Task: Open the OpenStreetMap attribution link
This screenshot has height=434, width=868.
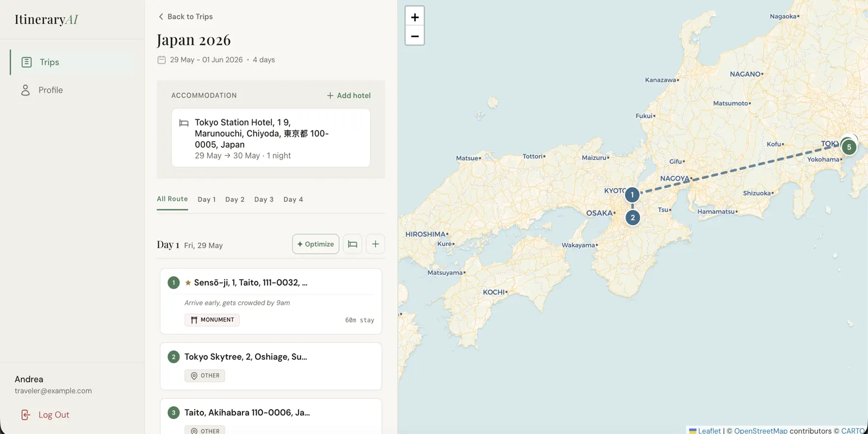Action: tap(761, 431)
